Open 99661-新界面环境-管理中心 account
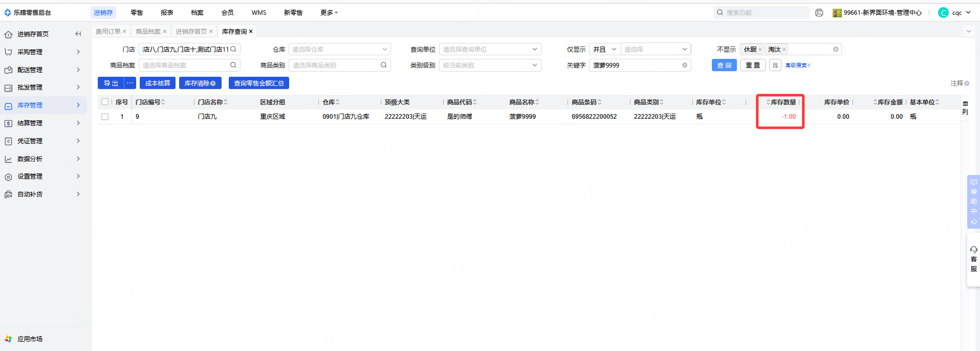Screen dimensions: 980x351 (x=877, y=13)
